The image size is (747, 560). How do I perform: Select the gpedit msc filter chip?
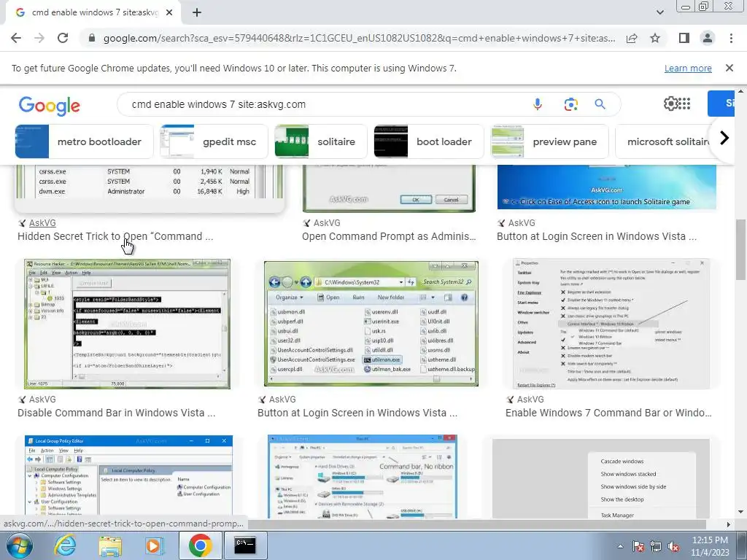click(x=214, y=141)
